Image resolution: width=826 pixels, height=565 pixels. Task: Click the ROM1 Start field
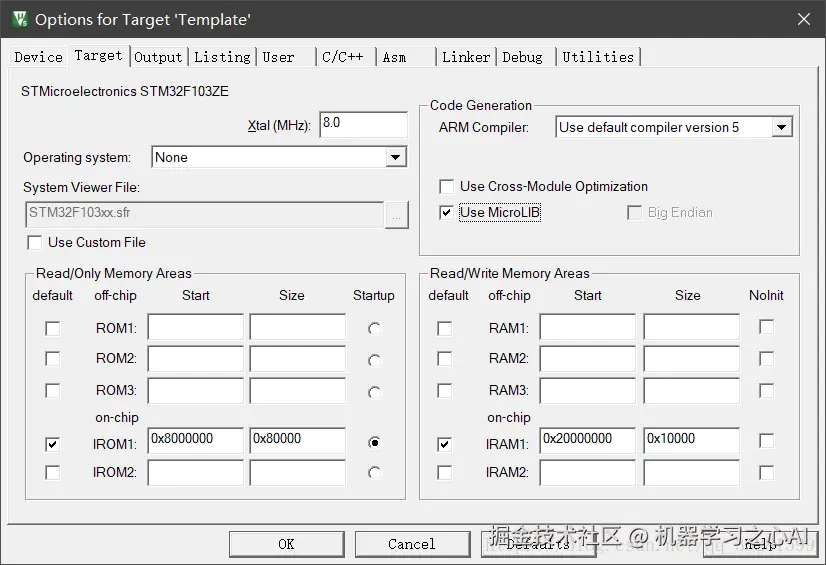click(x=195, y=327)
